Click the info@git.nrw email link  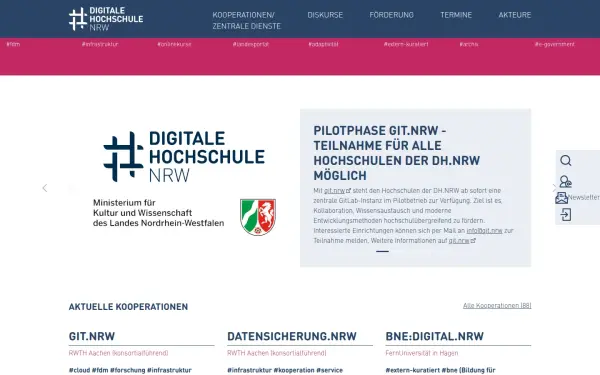484,231
